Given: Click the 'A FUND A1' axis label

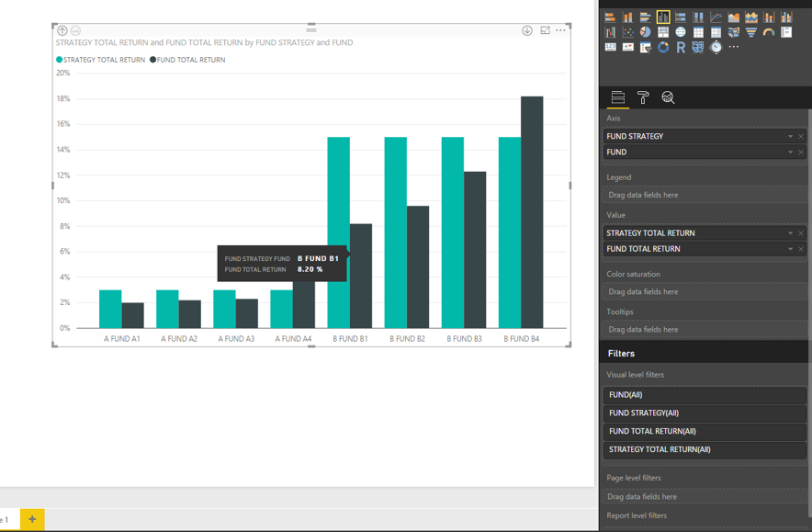Looking at the screenshot, I should click(121, 339).
